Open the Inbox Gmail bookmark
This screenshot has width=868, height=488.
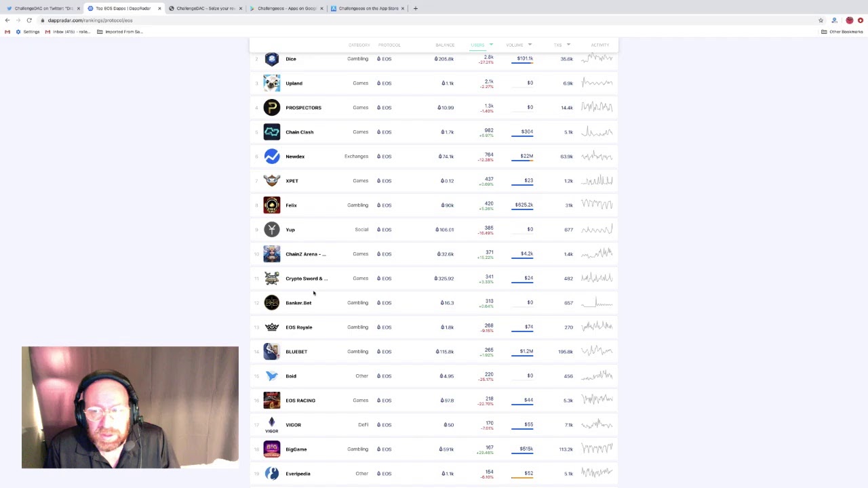68,32
